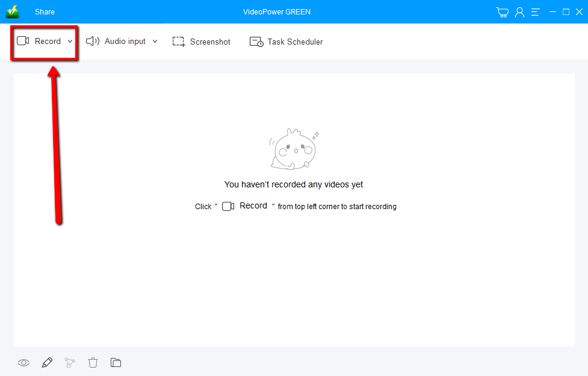
Task: Open the shopping cart store
Action: point(502,11)
